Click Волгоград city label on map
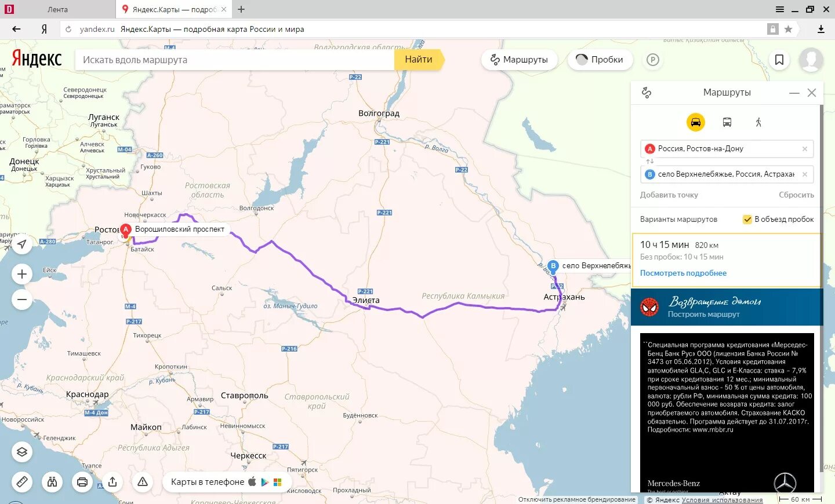 379,114
